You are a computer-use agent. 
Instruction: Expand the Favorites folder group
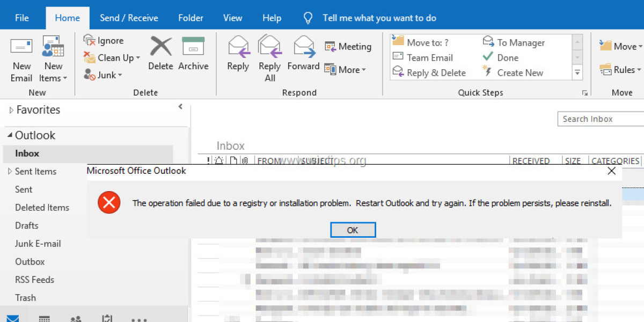click(x=12, y=110)
